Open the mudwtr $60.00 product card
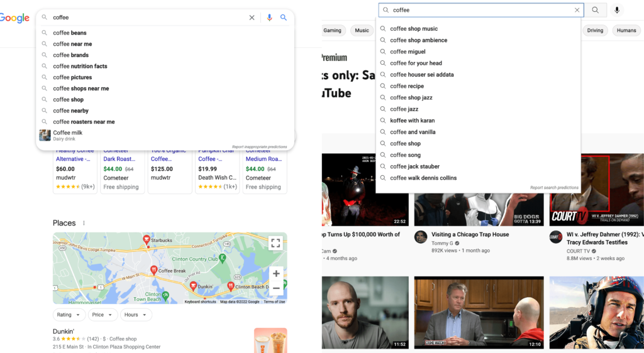This screenshot has width=644, height=353. click(x=75, y=171)
